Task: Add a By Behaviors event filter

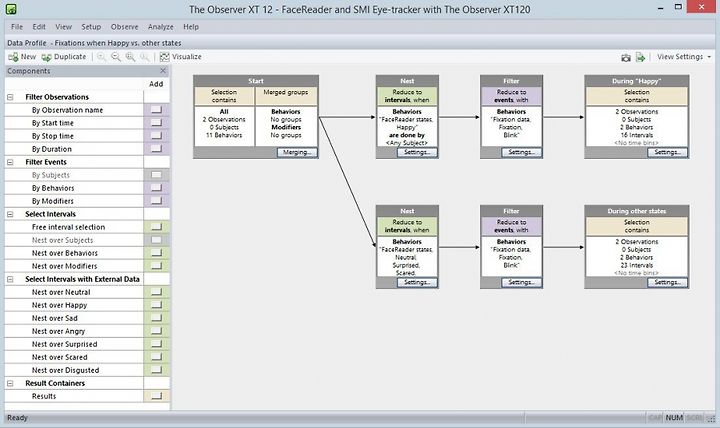Action: 157,187
